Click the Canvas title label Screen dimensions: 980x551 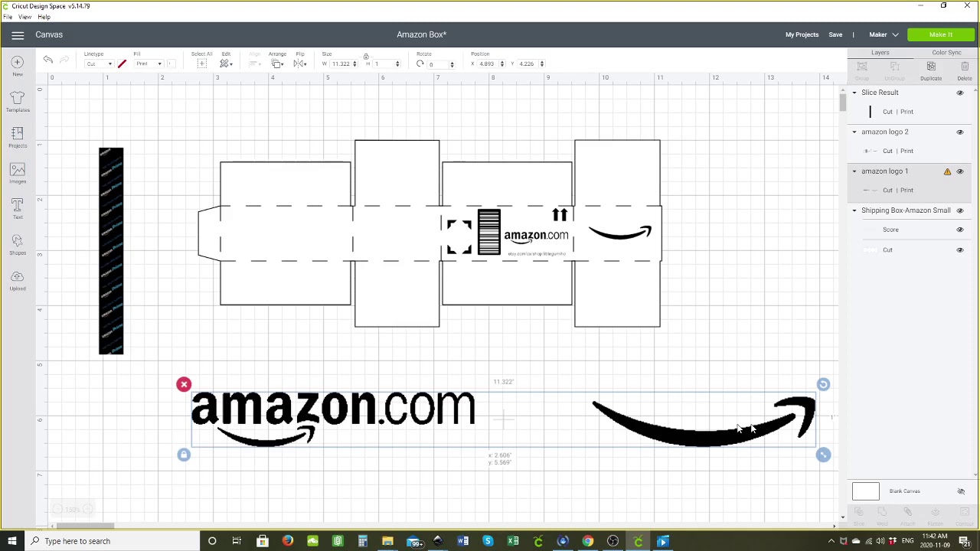coord(48,34)
